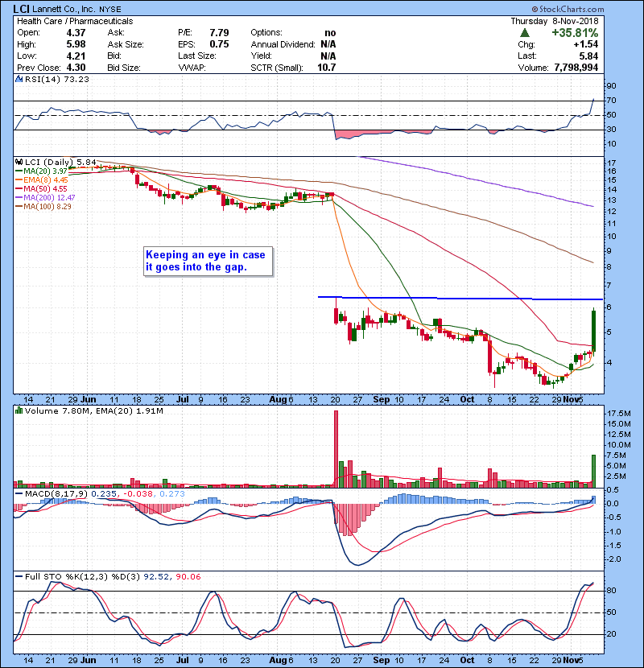Click the date Thursday 8-Nov-2018
The width and height of the screenshot is (644, 668).
pyautogui.click(x=555, y=21)
